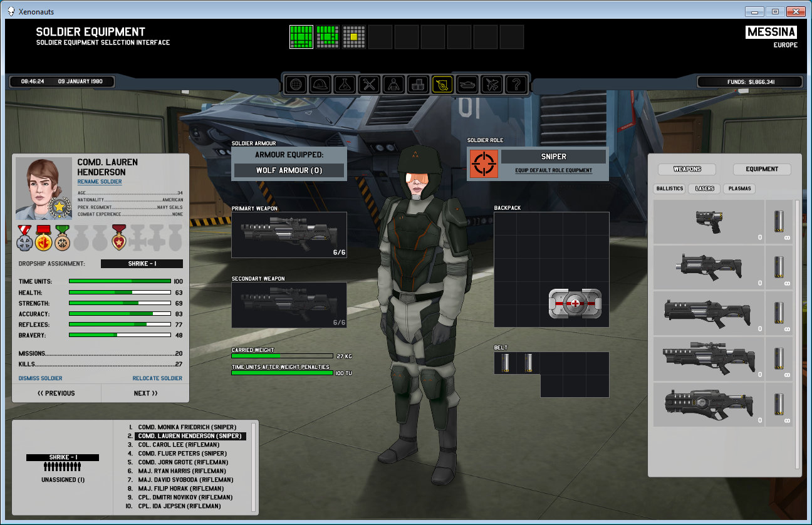Select Maj. David Svoboda in roster

point(186,480)
